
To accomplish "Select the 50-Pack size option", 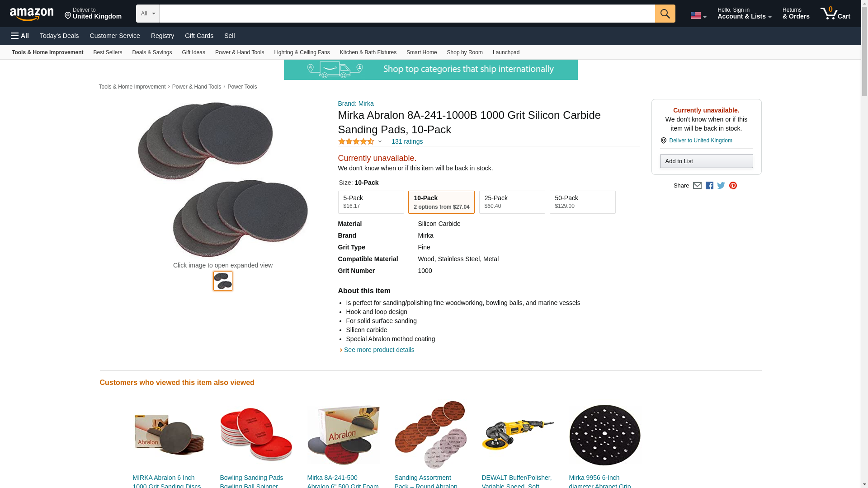I will pos(582,202).
